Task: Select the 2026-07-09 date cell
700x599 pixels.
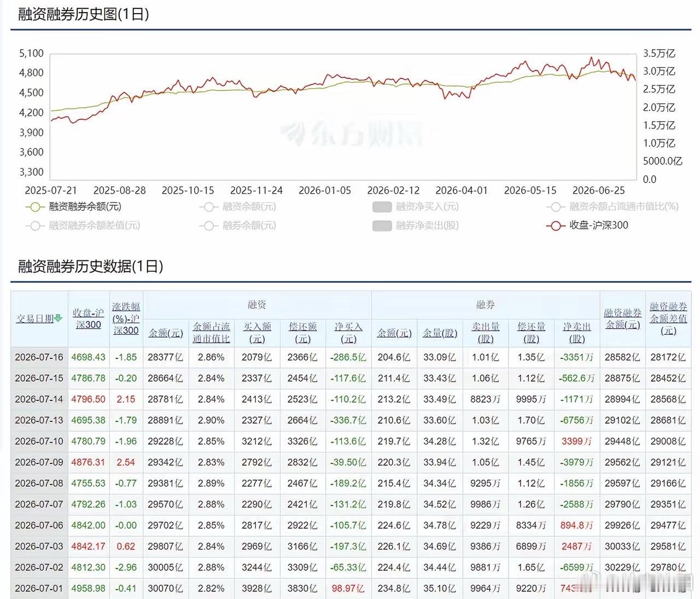Action: pos(39,463)
